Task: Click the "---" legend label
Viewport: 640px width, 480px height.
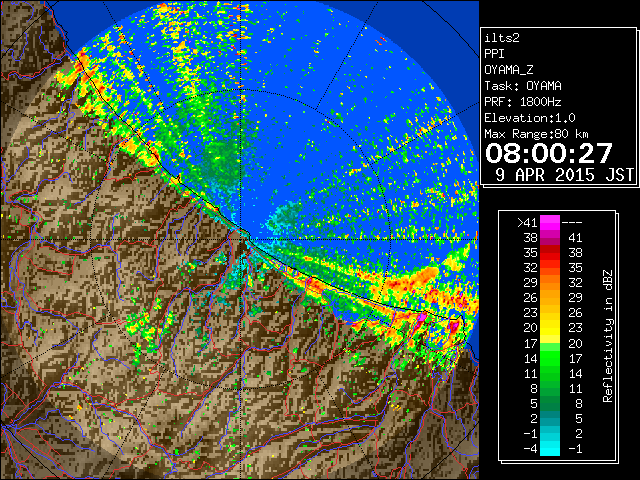Action: 572,223
